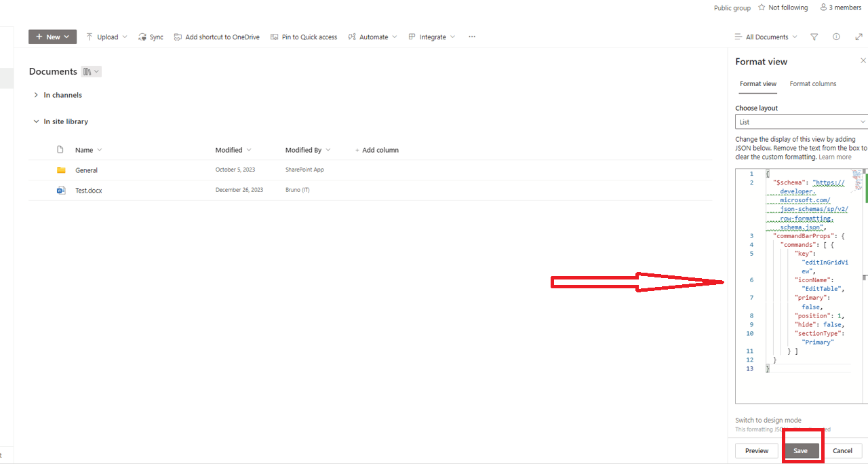Cancel the formatting changes

(842, 450)
